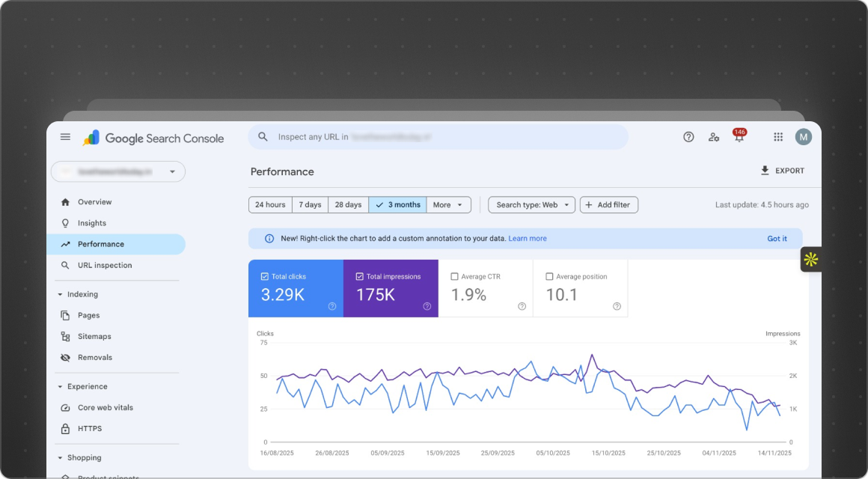Open URL inspection in the sidebar
868x479 pixels.
tap(116, 265)
